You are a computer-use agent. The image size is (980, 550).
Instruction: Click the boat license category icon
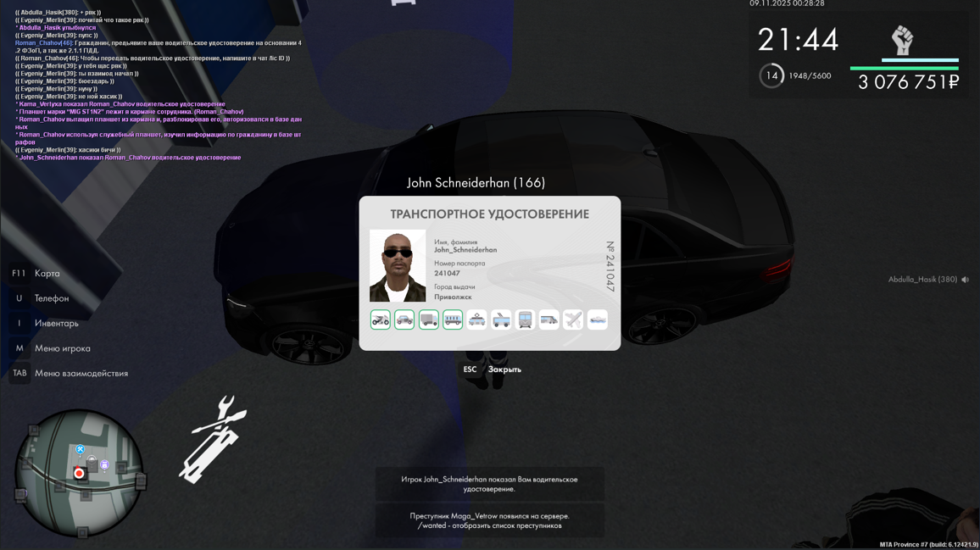tap(598, 320)
